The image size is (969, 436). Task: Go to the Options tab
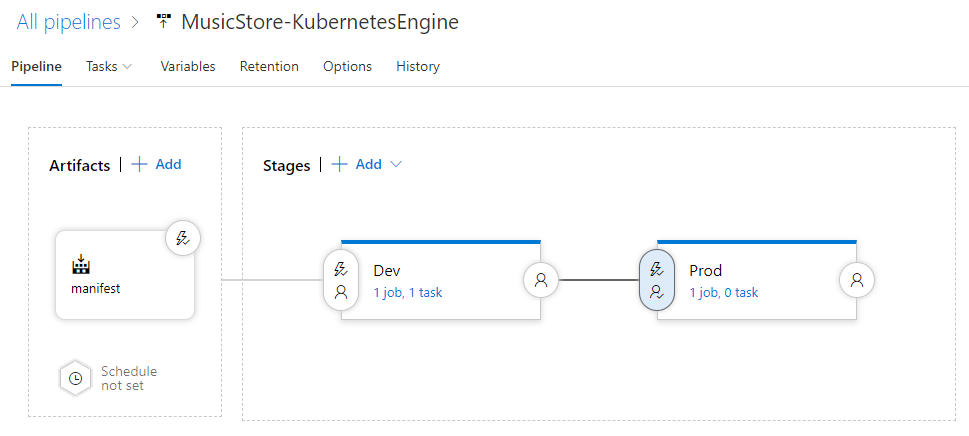point(347,67)
